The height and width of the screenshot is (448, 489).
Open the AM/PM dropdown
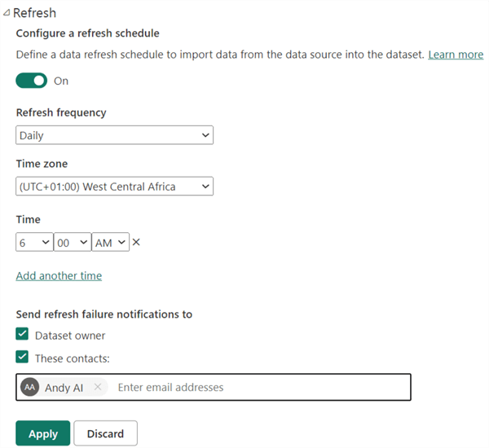pyautogui.click(x=110, y=242)
